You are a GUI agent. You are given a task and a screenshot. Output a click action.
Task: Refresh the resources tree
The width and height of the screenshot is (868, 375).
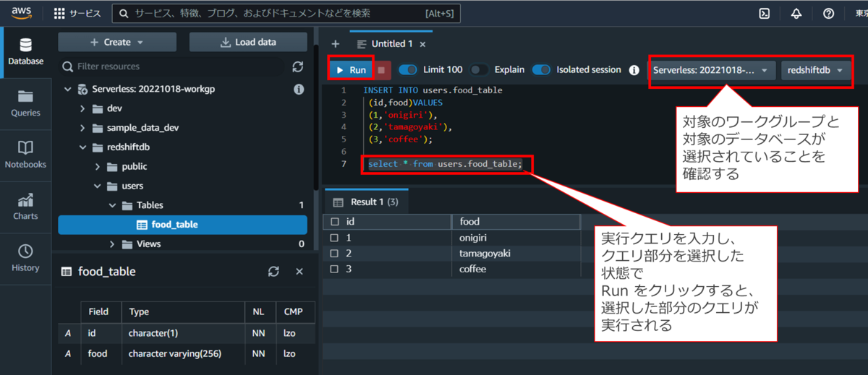[298, 66]
